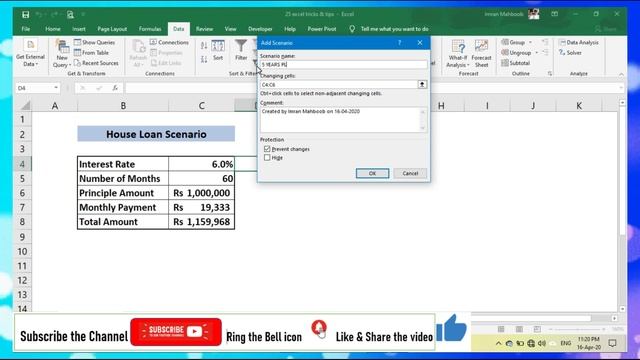Click Cancel in Add Scenario dialog
The height and width of the screenshot is (360, 640).
pyautogui.click(x=410, y=173)
